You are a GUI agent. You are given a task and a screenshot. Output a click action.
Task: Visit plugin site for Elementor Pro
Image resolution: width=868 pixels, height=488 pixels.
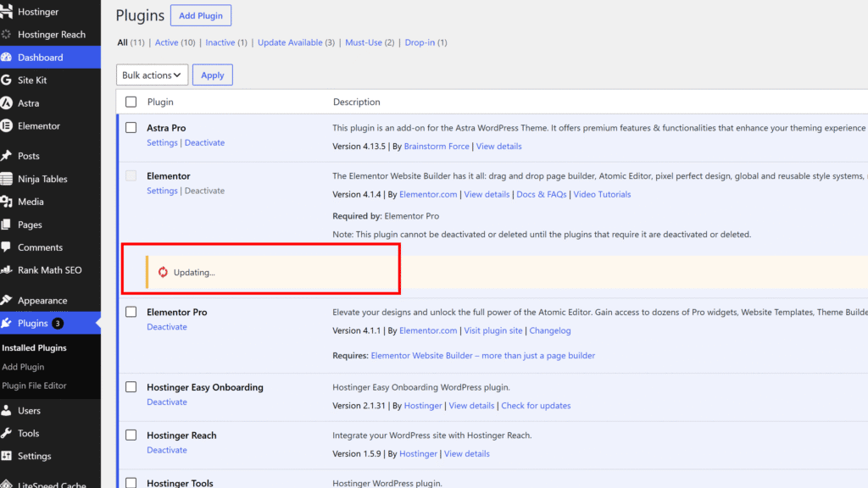coord(493,331)
